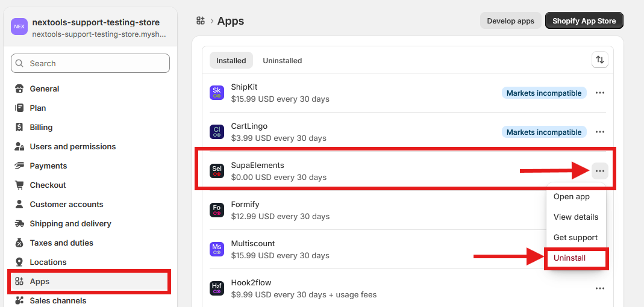This screenshot has width=644, height=307.
Task: Switch to the Uninstalled tab
Action: tap(282, 60)
